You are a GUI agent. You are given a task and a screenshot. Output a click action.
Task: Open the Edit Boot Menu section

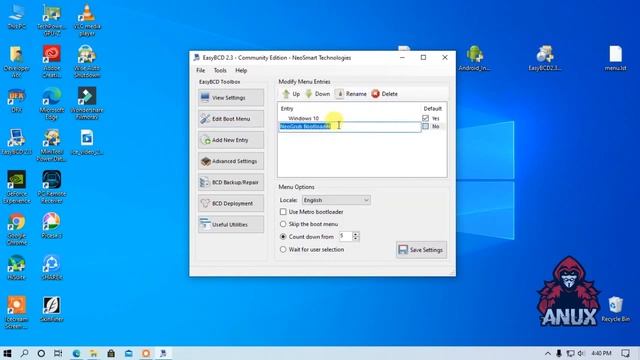coord(231,119)
